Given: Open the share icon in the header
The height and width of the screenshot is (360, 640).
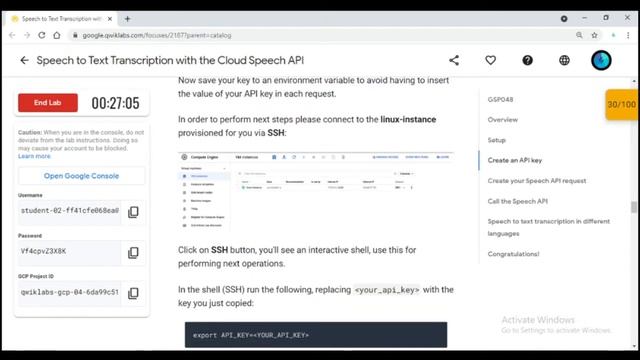Looking at the screenshot, I should (x=454, y=60).
